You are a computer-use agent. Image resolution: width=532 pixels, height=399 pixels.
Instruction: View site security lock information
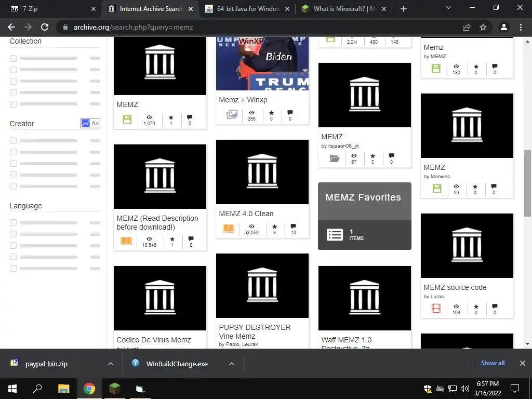pyautogui.click(x=65, y=27)
